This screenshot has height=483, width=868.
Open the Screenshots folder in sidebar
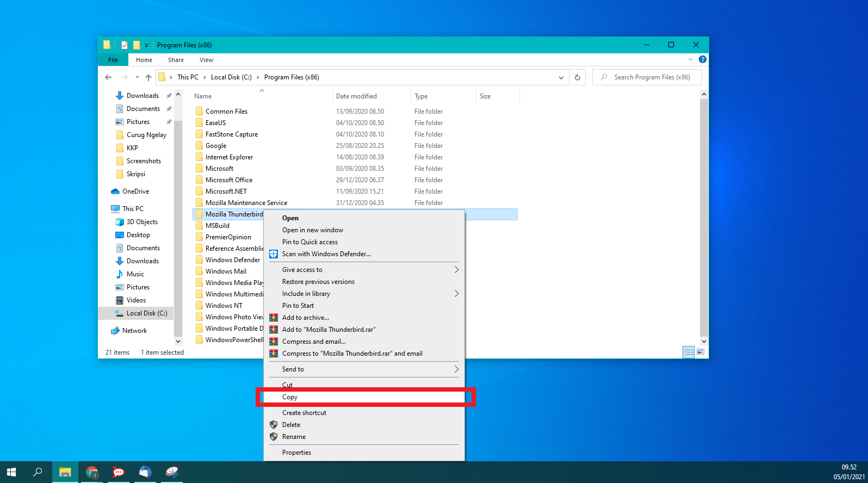click(144, 161)
